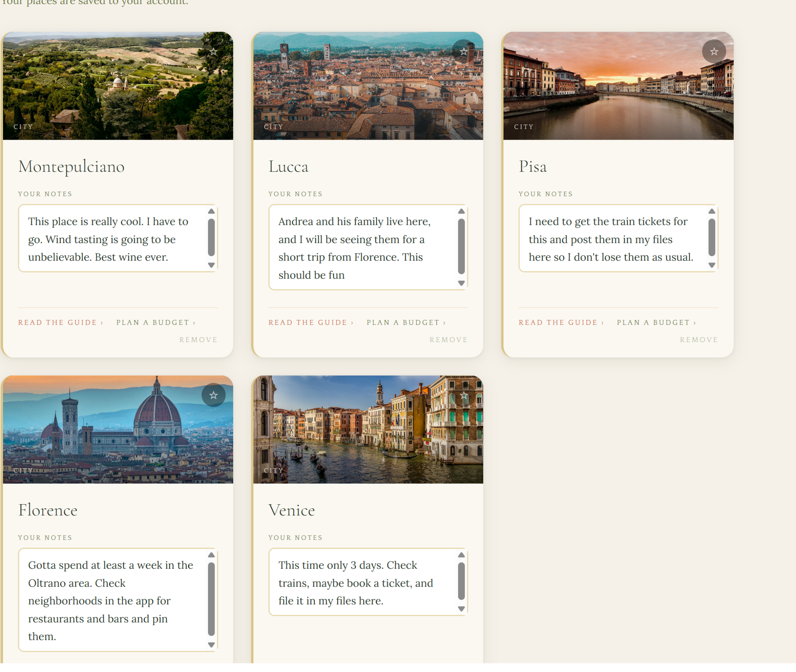This screenshot has width=796, height=672.
Task: Click YOUR NOTES label on Florence card
Action: [45, 537]
